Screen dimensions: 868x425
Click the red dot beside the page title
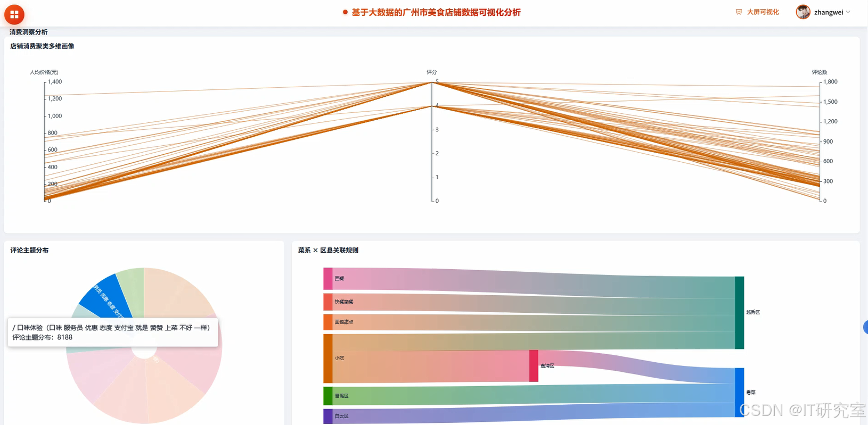(x=345, y=12)
